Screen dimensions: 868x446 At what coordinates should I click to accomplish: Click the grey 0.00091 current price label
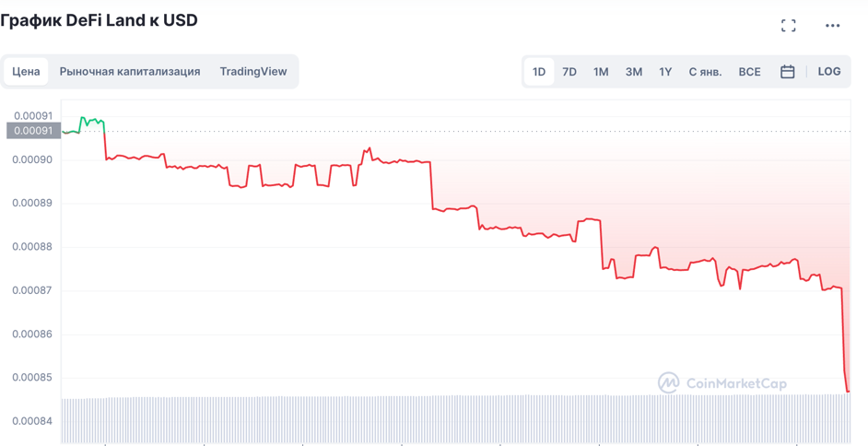coord(33,131)
